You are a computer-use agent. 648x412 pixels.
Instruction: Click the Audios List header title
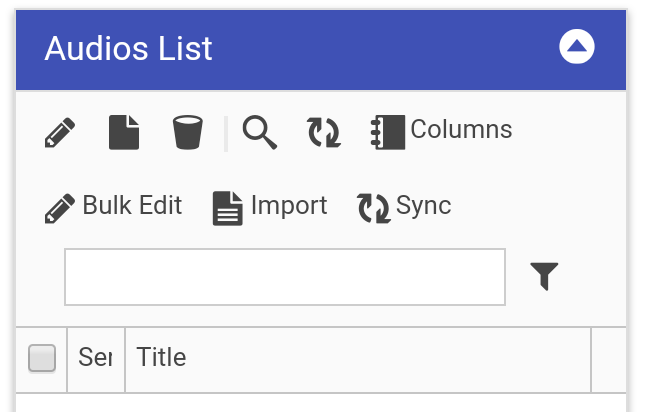129,48
